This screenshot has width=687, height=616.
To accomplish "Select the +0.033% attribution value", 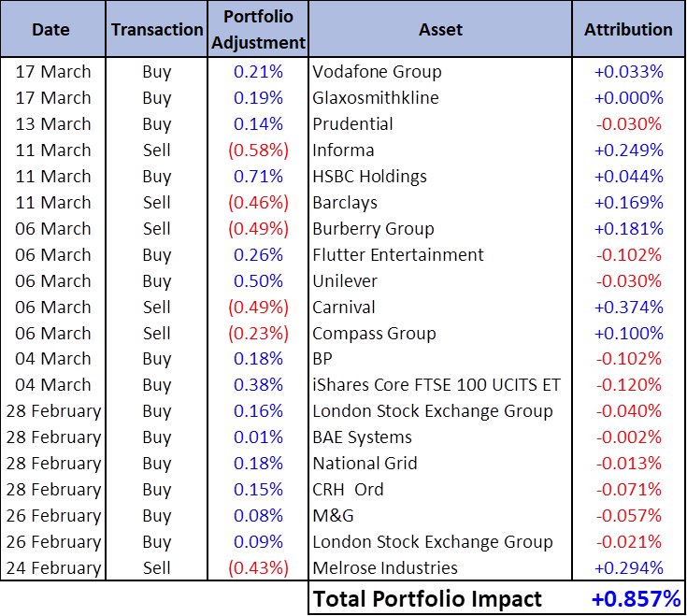I will (629, 72).
